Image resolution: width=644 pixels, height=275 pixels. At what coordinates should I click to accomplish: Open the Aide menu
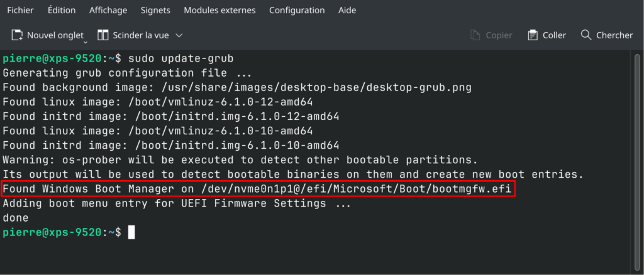coord(347,10)
